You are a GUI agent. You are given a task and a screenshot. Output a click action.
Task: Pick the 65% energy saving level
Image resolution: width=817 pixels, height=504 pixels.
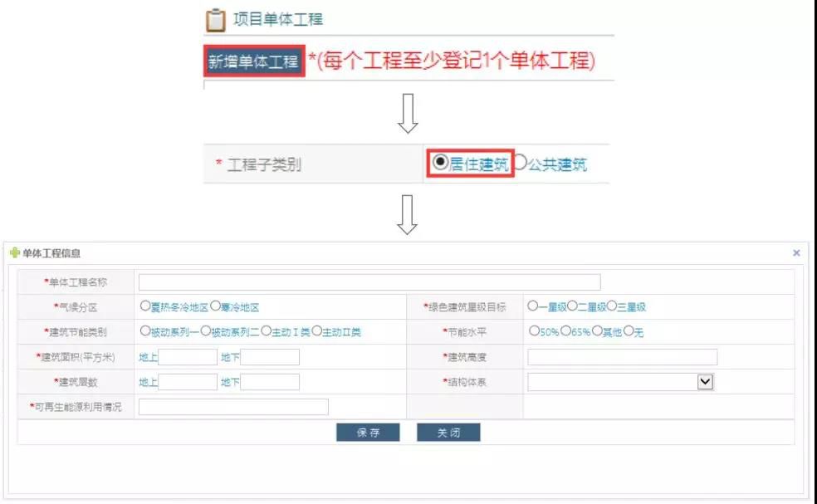point(565,331)
